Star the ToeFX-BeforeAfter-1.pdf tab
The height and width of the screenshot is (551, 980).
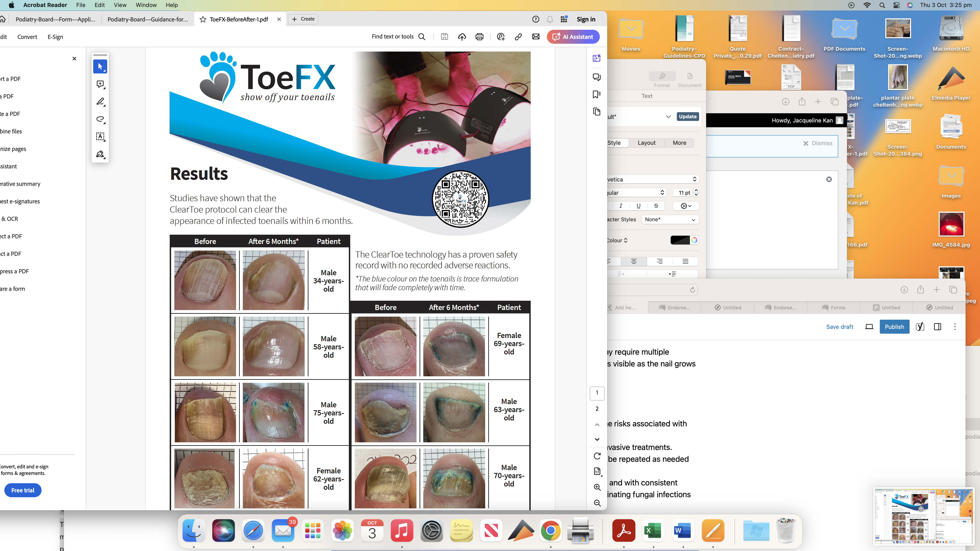203,19
